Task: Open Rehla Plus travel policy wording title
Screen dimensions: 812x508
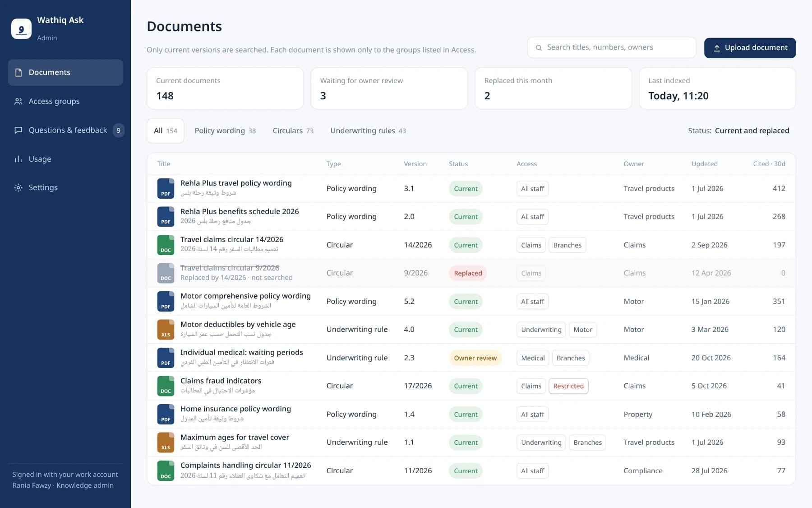Action: 236,183
